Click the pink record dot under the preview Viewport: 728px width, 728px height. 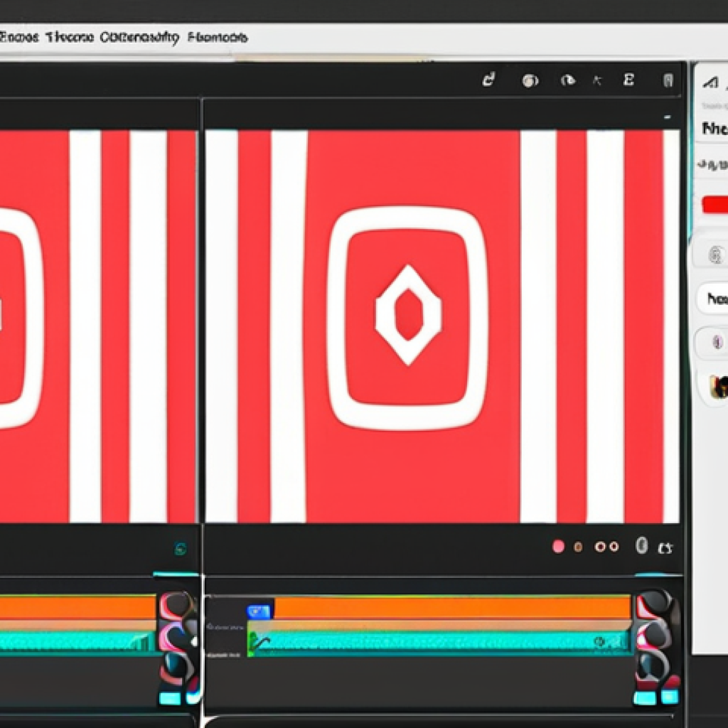point(558,547)
